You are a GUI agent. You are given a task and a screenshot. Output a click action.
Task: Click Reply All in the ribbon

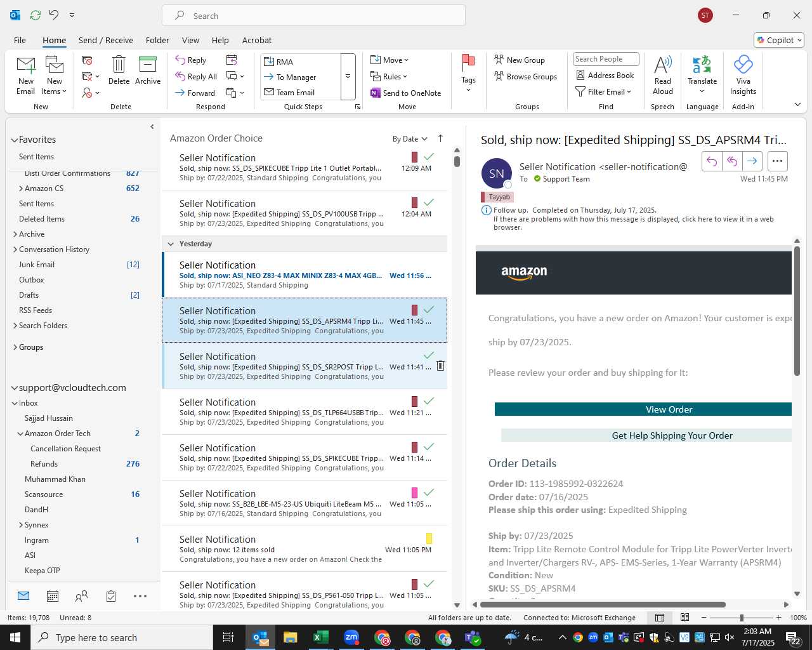coord(196,77)
